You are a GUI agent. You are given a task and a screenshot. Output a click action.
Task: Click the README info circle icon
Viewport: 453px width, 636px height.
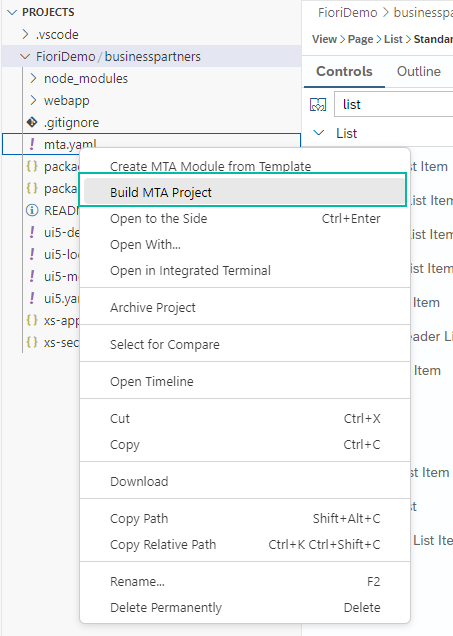click(x=32, y=210)
